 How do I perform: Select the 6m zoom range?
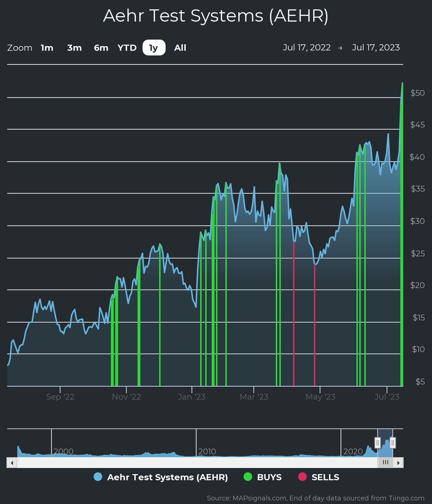coord(101,48)
